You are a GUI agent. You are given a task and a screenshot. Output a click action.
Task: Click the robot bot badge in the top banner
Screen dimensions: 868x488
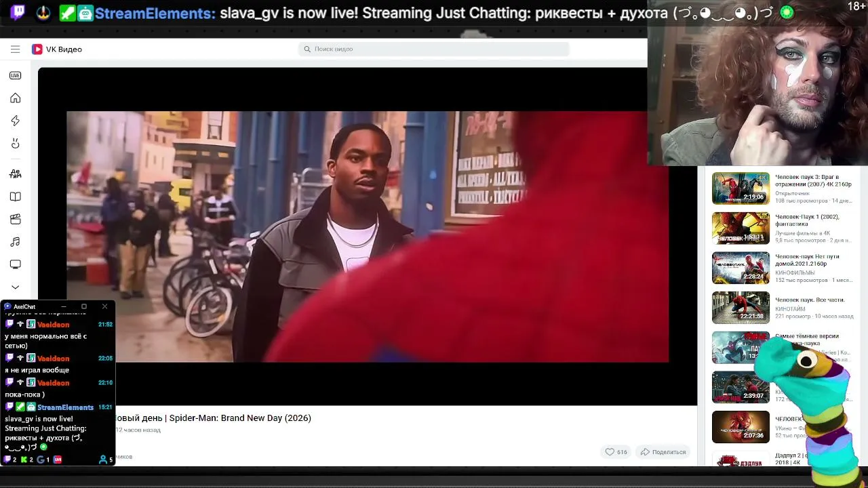pos(85,13)
